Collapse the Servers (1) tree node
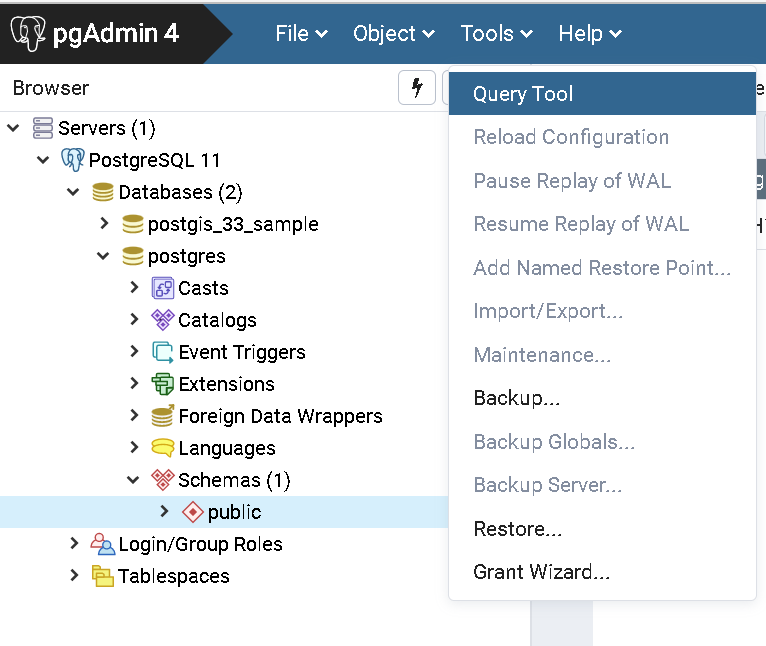This screenshot has width=766, height=646. click(x=13, y=128)
